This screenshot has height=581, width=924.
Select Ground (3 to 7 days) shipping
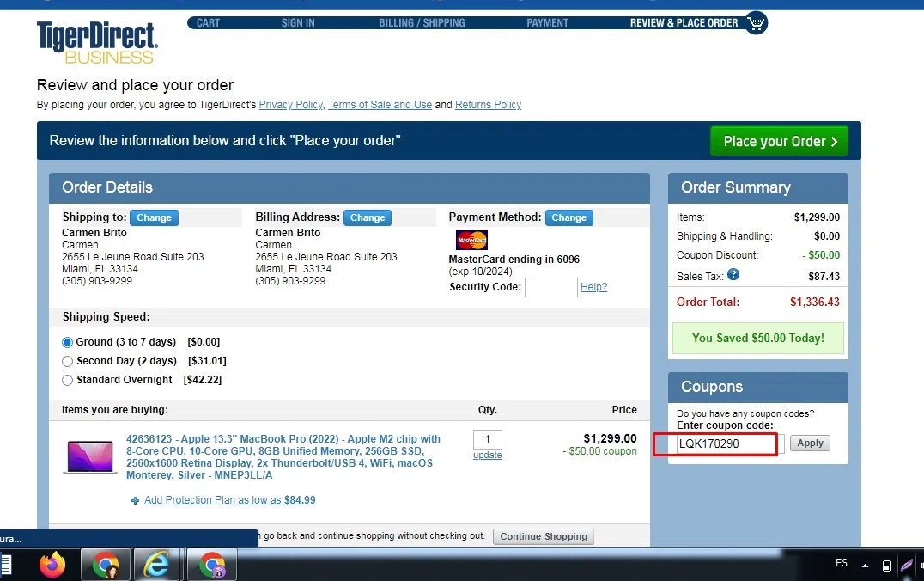coord(67,342)
